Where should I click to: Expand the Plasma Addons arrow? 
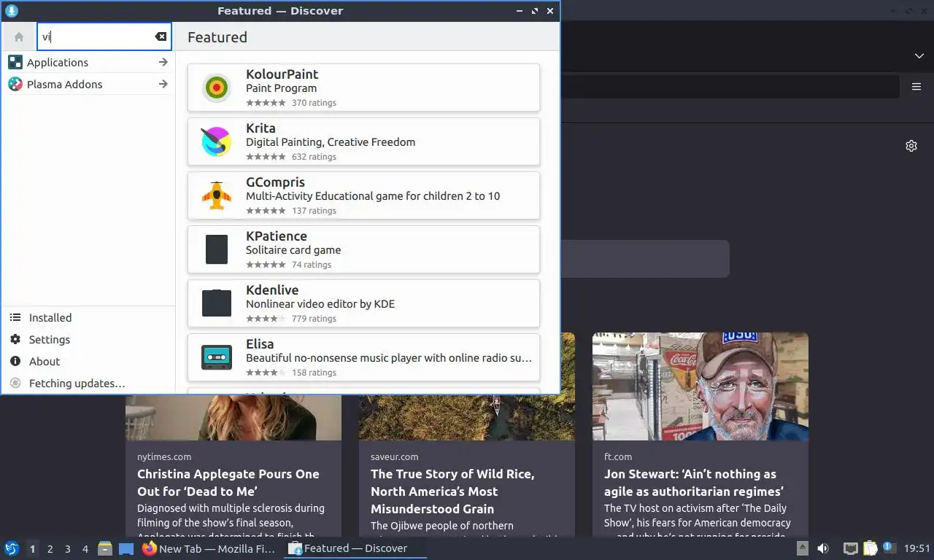coord(163,85)
